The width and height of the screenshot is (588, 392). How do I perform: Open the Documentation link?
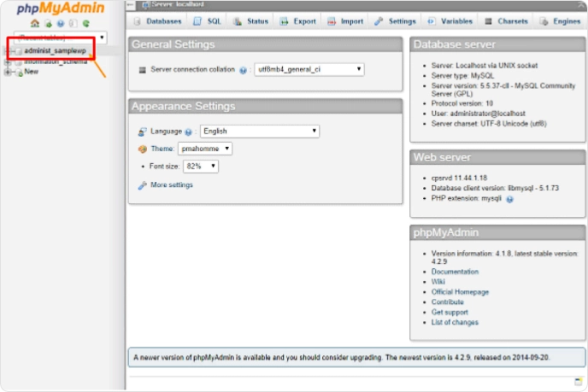pyautogui.click(x=455, y=272)
